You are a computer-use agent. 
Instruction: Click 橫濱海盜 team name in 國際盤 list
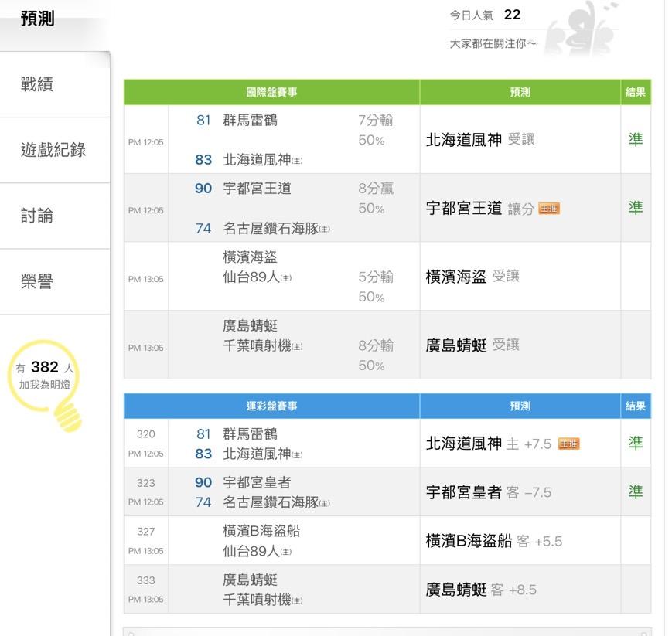(x=250, y=257)
